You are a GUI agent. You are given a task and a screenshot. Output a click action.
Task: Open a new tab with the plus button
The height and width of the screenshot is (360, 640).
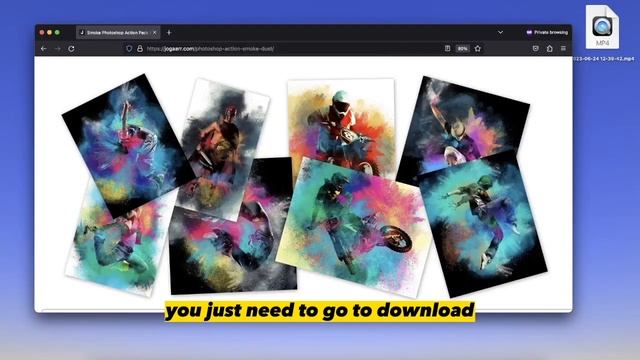(169, 32)
